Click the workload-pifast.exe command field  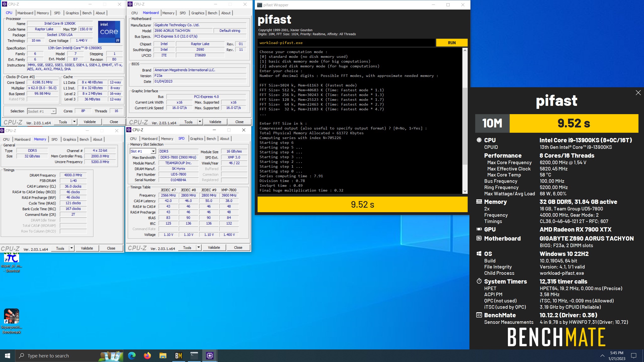click(x=346, y=43)
